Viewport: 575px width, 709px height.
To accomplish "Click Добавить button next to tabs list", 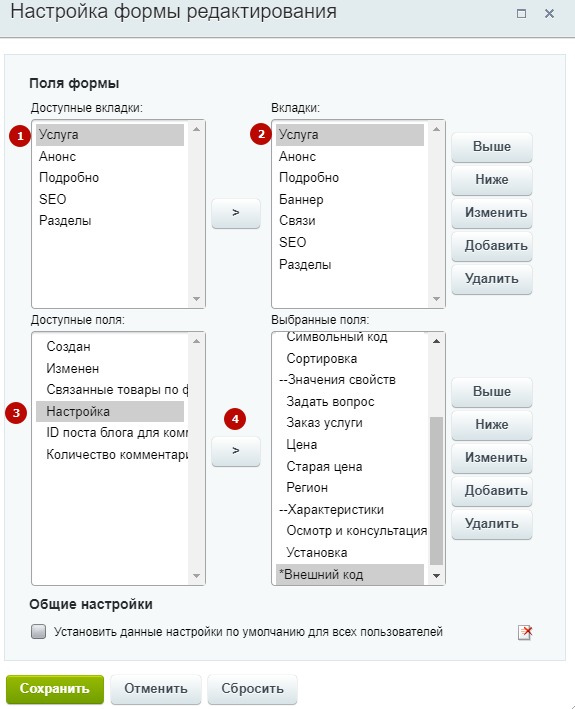I will [x=492, y=246].
